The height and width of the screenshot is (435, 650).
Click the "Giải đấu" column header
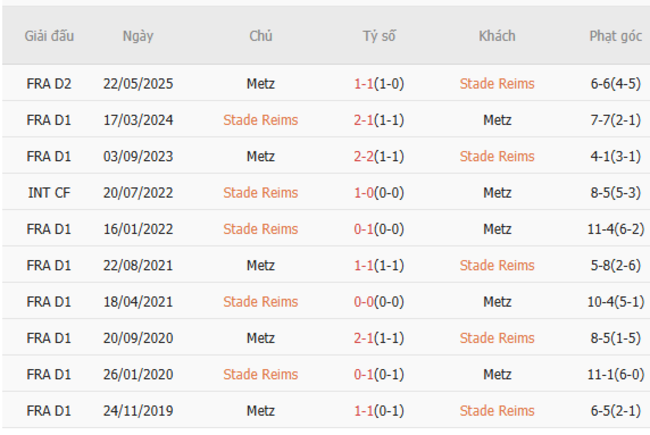tap(49, 36)
